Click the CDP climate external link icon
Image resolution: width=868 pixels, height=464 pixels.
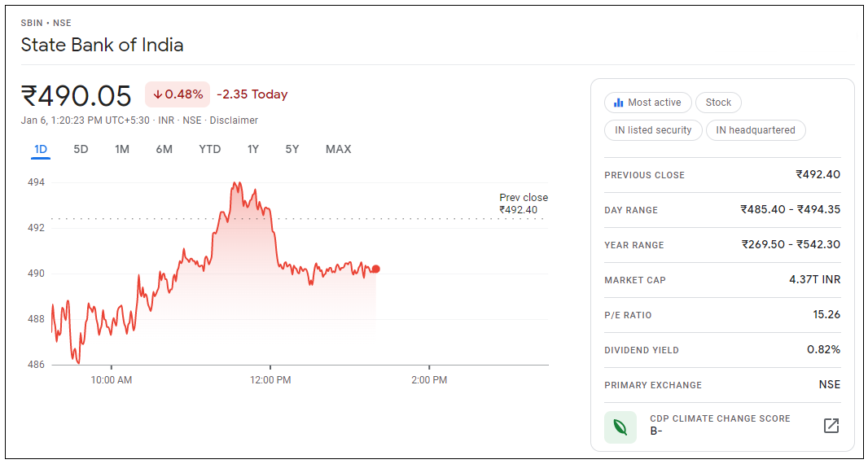coord(831,425)
